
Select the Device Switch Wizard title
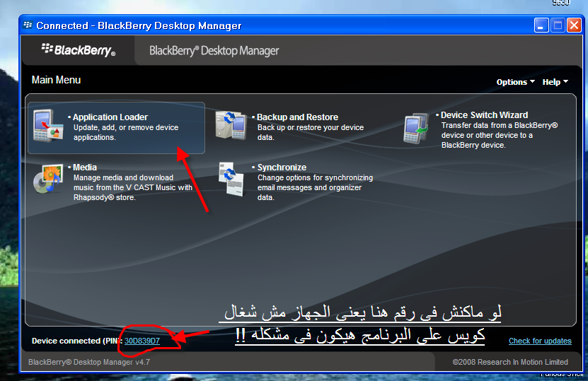point(484,115)
